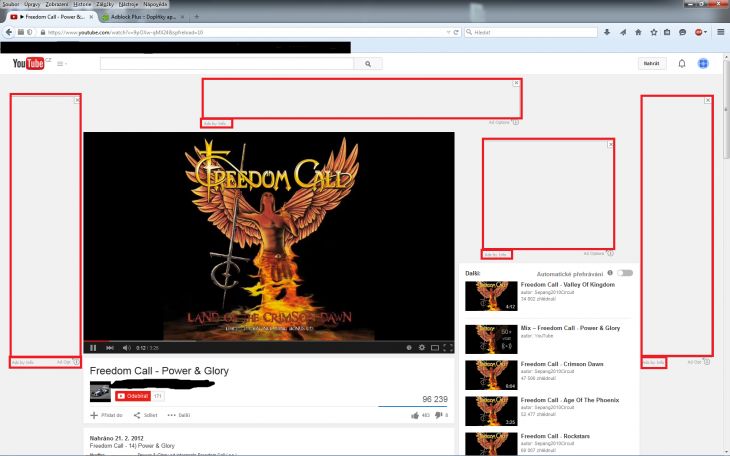
Task: Go back with the browser back arrow
Action: pyautogui.click(x=9, y=32)
